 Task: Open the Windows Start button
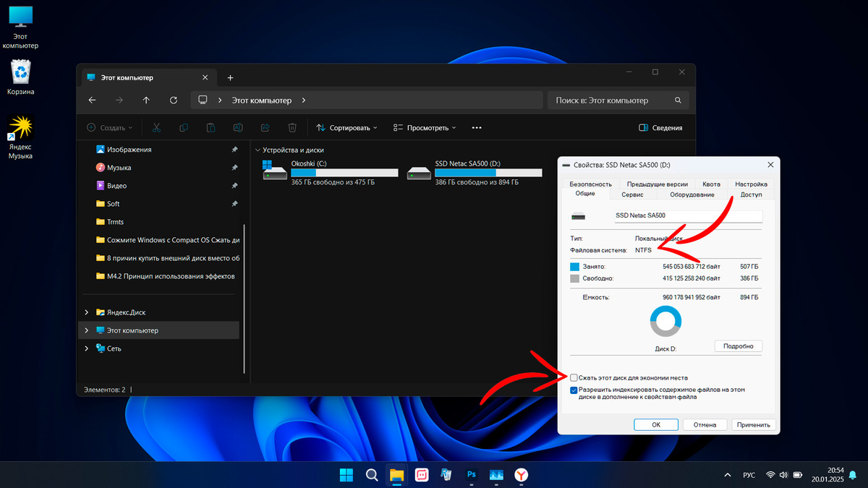pyautogui.click(x=346, y=475)
